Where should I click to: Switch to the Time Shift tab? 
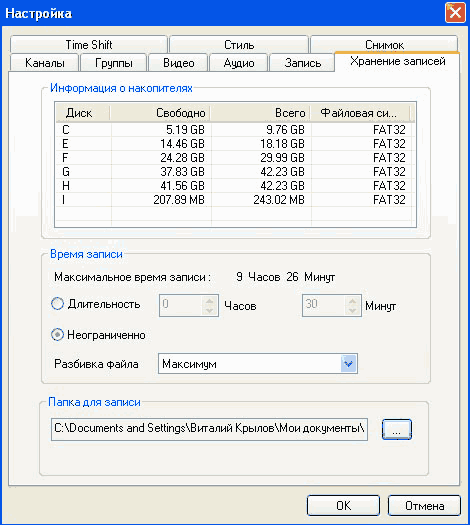(x=89, y=44)
